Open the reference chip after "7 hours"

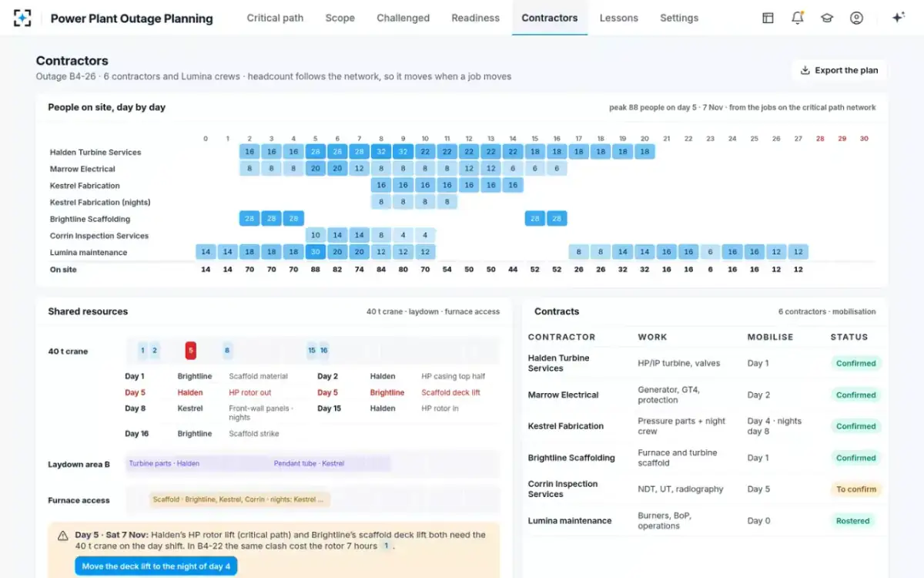(387, 546)
